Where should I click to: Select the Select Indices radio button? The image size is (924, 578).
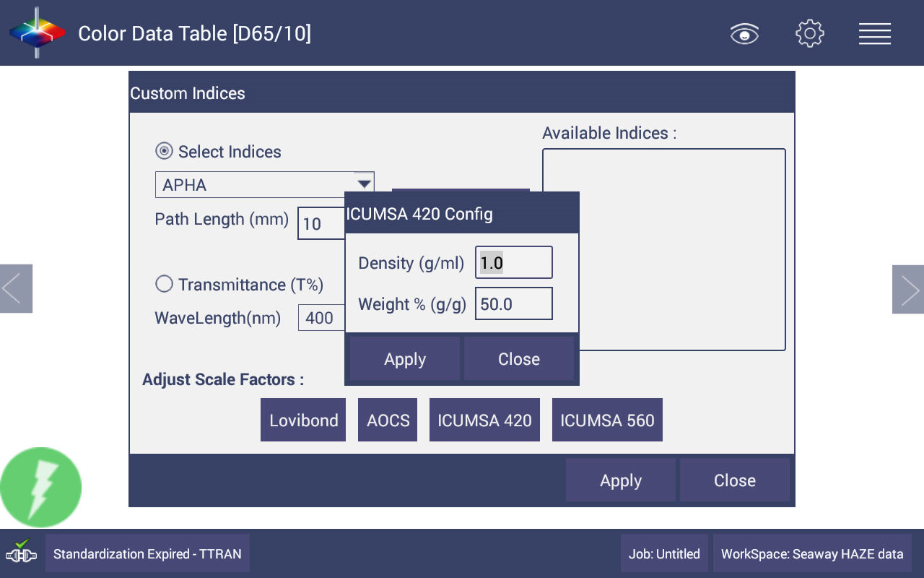pos(165,152)
